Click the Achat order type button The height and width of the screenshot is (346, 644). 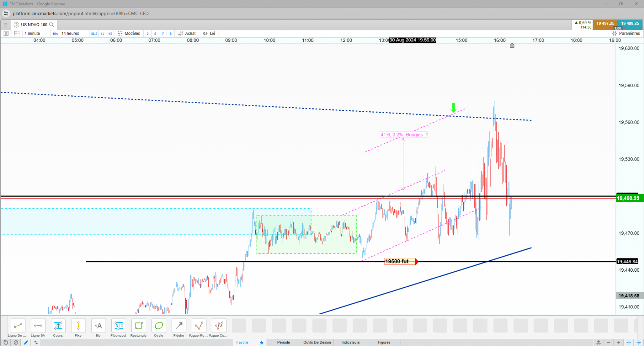[187, 34]
